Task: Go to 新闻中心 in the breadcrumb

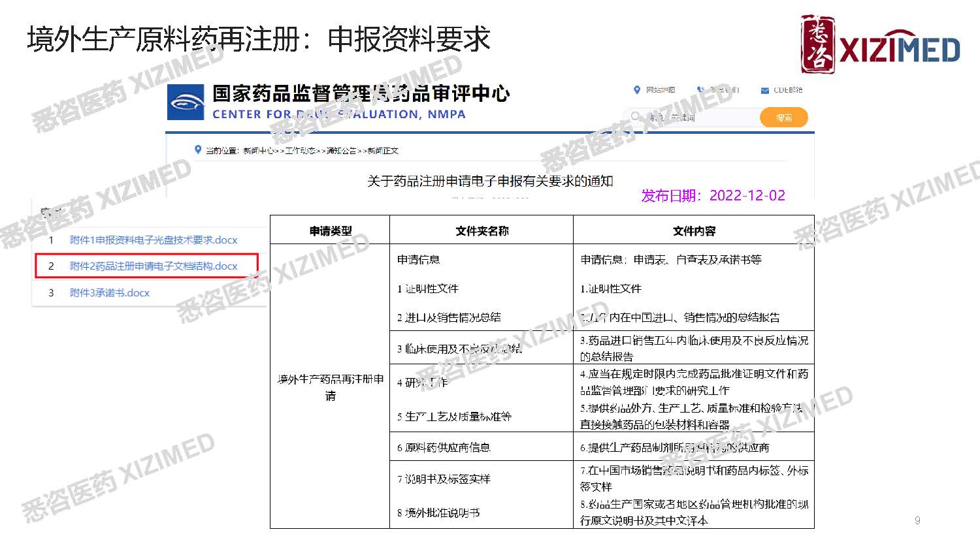Action: [258, 151]
